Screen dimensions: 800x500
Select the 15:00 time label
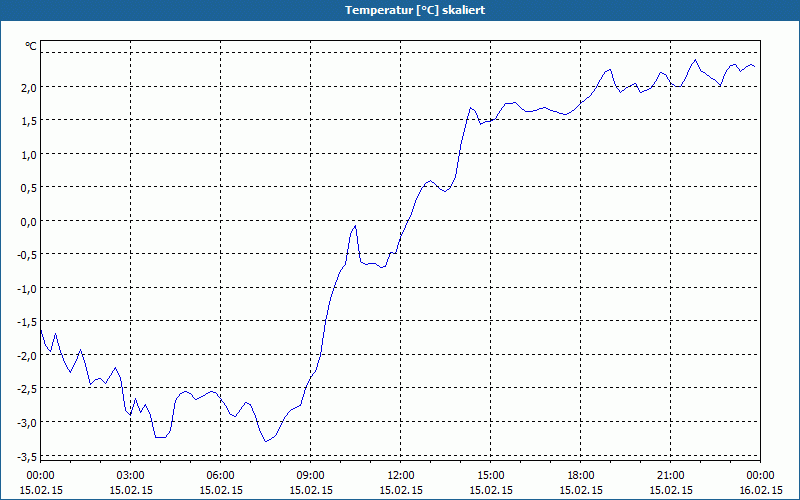click(x=491, y=476)
